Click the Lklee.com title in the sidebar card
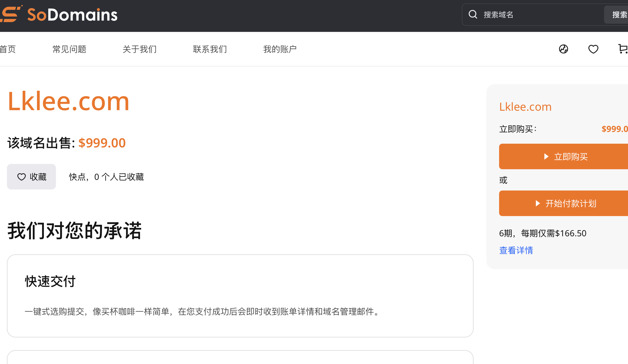 (x=525, y=106)
